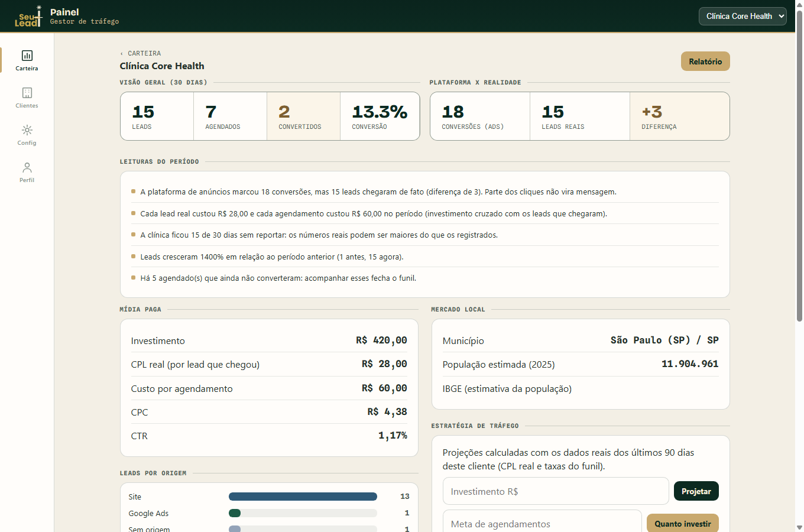Click the Mercado Local section header
804x532 pixels.
(458, 310)
